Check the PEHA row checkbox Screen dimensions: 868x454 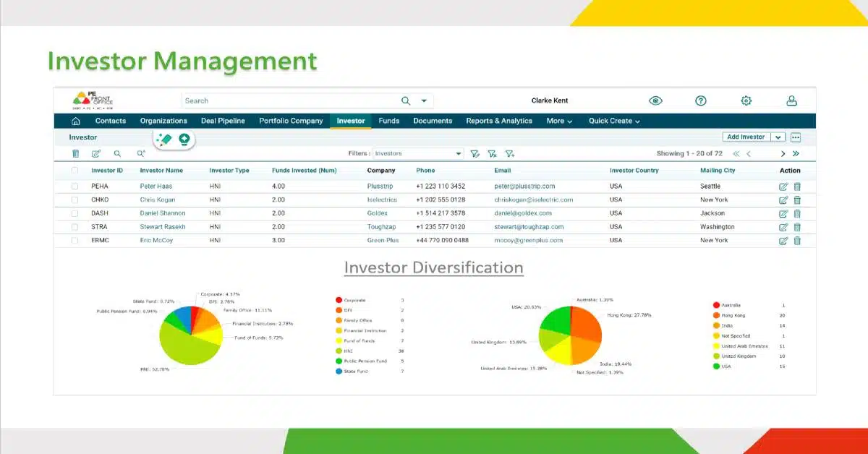[x=75, y=187]
